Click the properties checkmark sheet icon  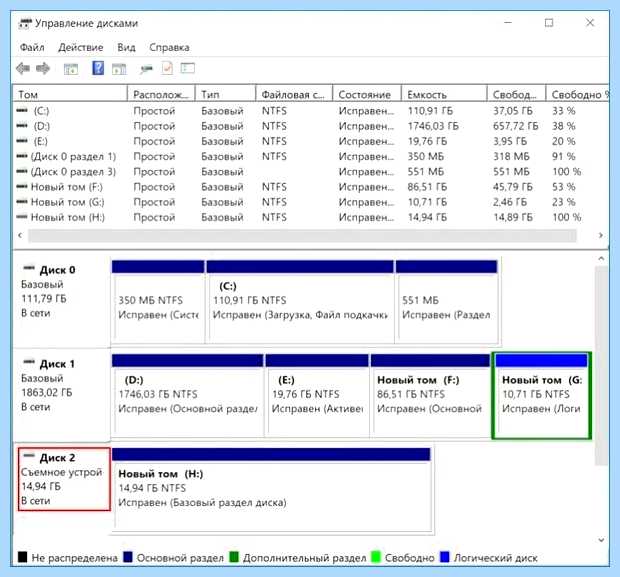click(167, 68)
